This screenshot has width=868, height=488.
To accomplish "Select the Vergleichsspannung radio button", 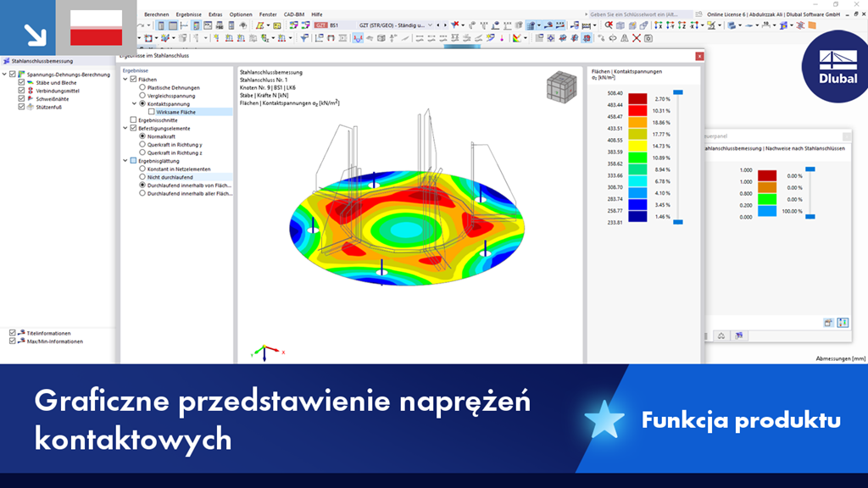I will [142, 96].
